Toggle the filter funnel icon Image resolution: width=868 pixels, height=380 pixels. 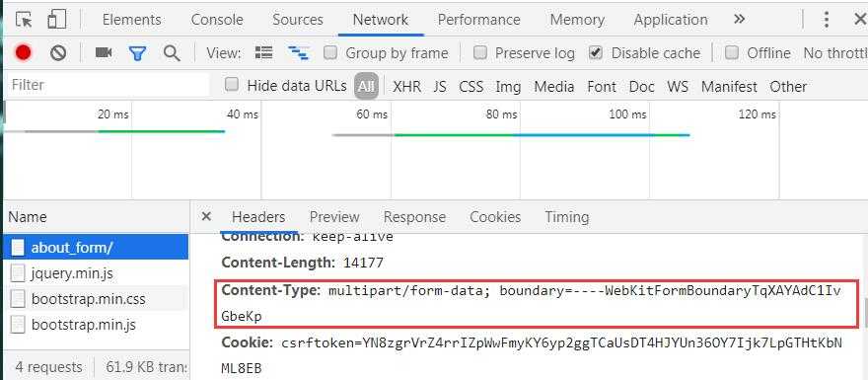coord(137,53)
